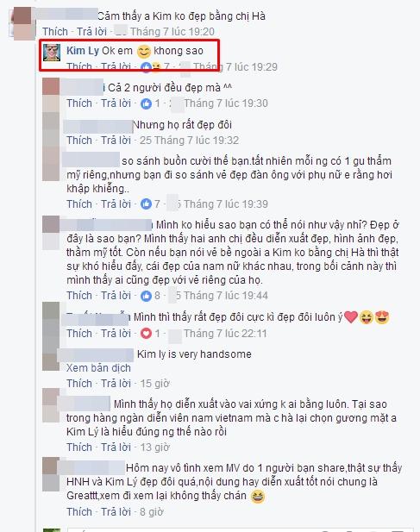
Task: Open timestamp '25 Tháng 7 lúc 19:32'
Action: [x=190, y=141]
